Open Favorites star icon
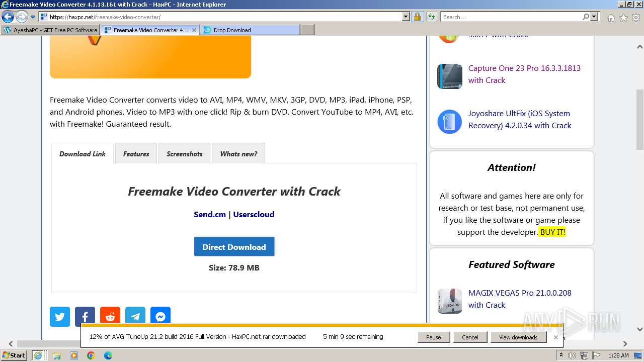Image resolution: width=644 pixels, height=362 pixels. point(623,18)
